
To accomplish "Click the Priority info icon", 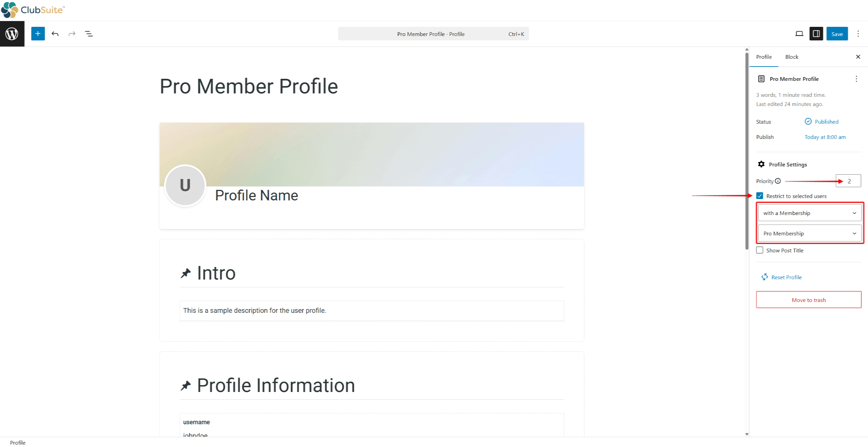I will tap(778, 181).
